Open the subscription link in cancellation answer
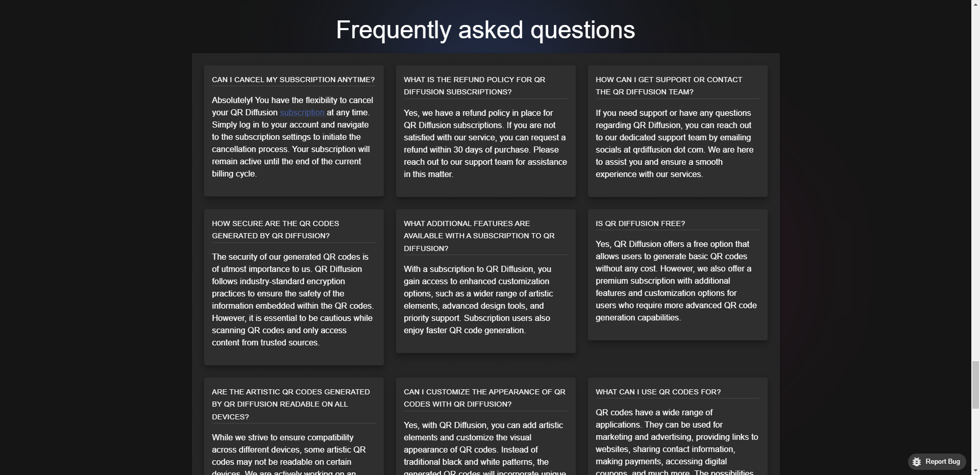This screenshot has height=475, width=980. pyautogui.click(x=302, y=112)
